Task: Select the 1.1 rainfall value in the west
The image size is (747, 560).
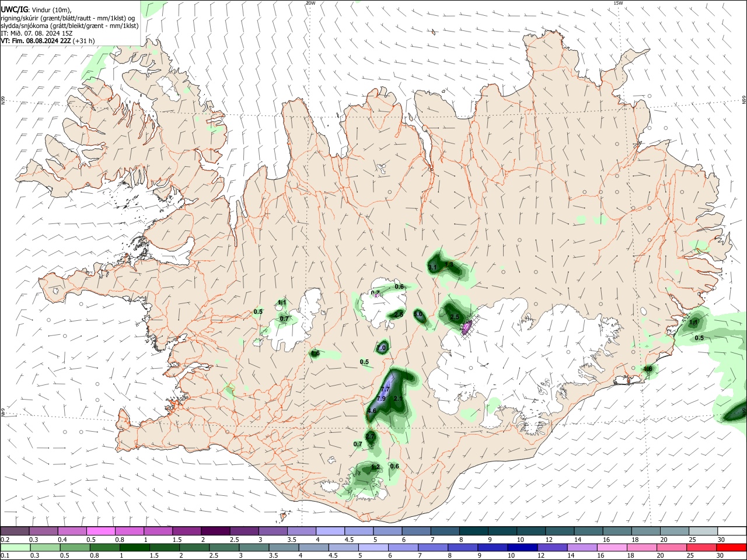Action: point(282,302)
